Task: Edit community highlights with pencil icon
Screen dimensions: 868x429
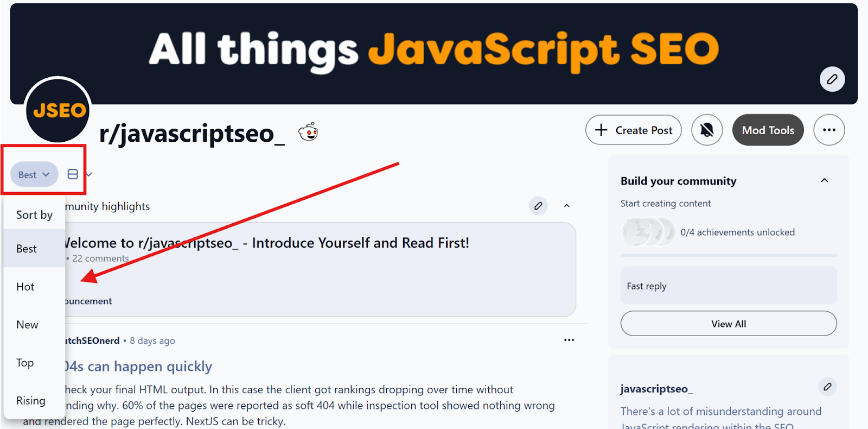Action: pos(538,206)
